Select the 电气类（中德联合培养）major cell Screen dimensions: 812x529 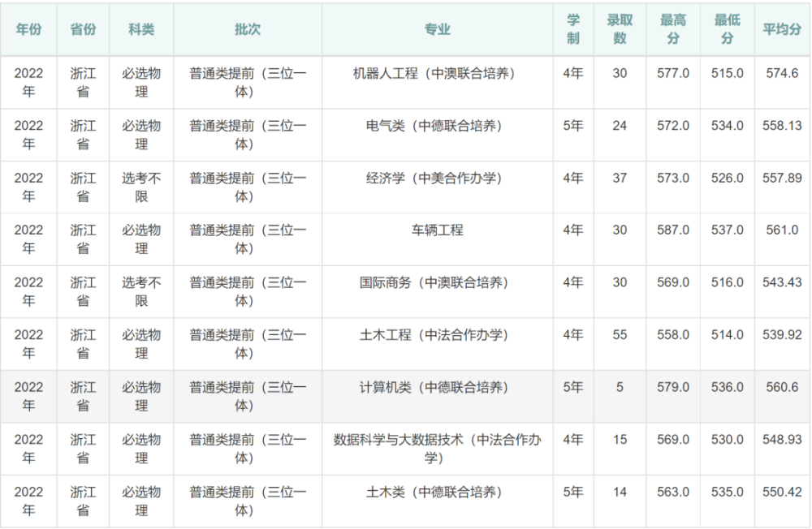435,127
